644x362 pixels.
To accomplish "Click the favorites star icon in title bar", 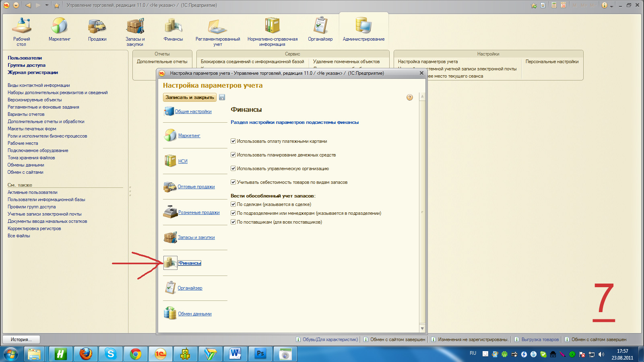I will tap(57, 5).
